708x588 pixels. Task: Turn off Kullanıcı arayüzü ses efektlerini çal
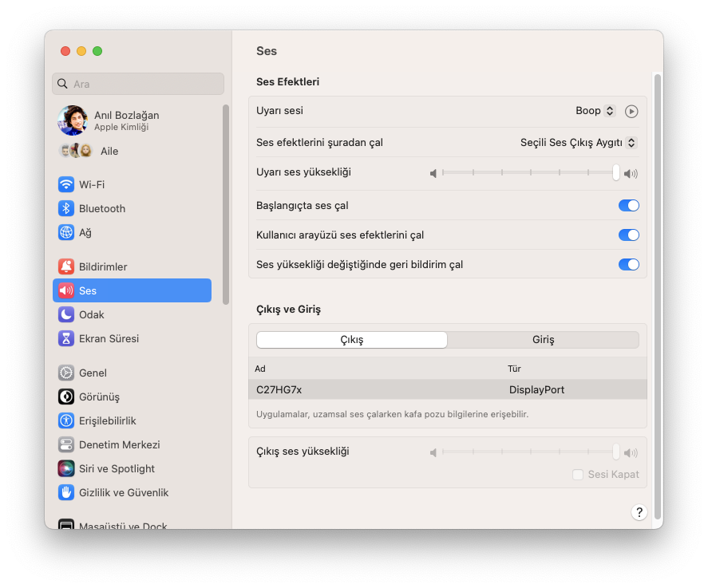coord(628,235)
